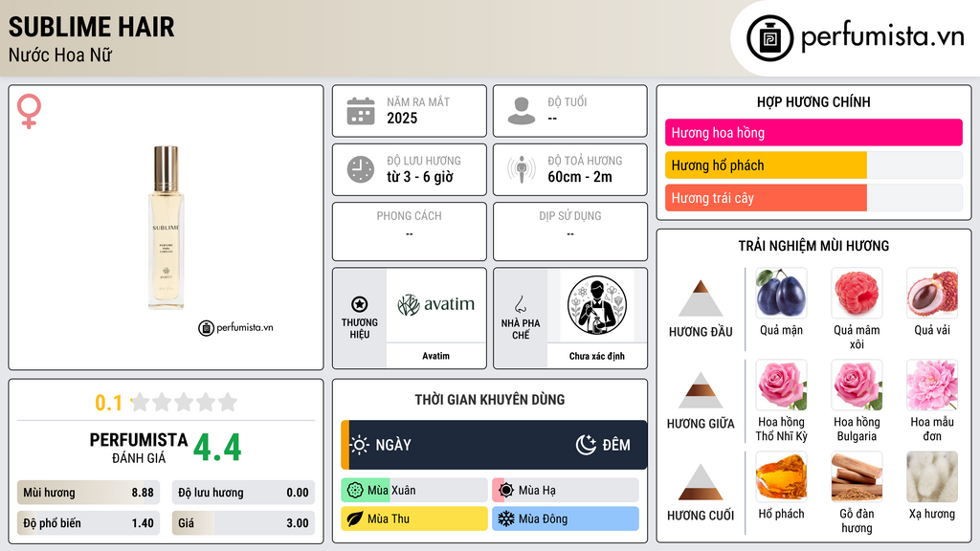Click the Hương hoa hồng accord bar
The width and height of the screenshot is (980, 551).
813,132
